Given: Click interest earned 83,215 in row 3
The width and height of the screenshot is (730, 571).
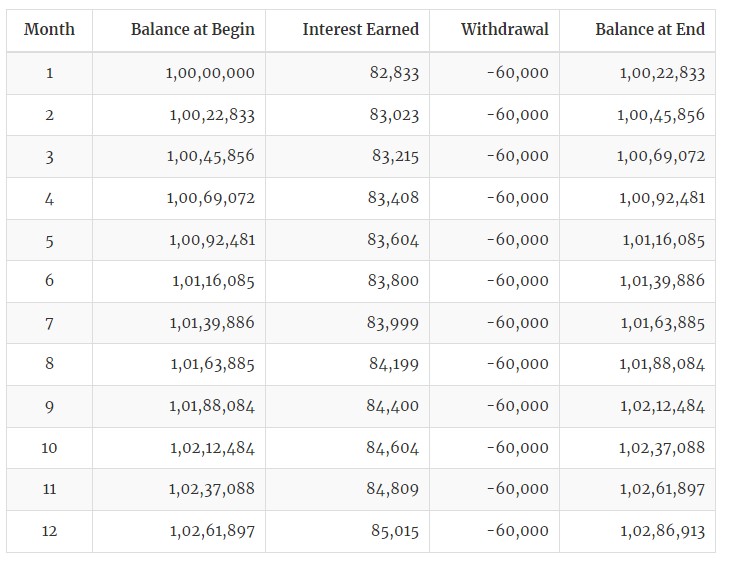Looking at the screenshot, I should click(x=395, y=156).
